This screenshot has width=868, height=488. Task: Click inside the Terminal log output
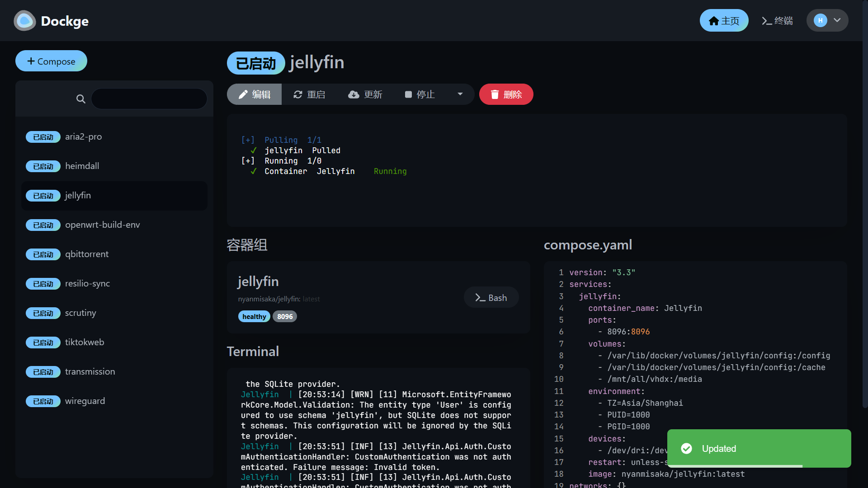378,428
